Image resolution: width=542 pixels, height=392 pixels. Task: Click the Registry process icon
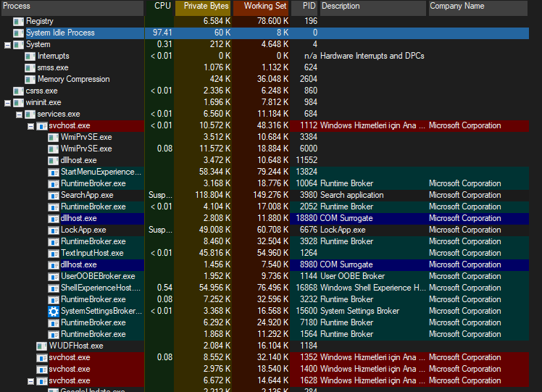click(x=18, y=22)
